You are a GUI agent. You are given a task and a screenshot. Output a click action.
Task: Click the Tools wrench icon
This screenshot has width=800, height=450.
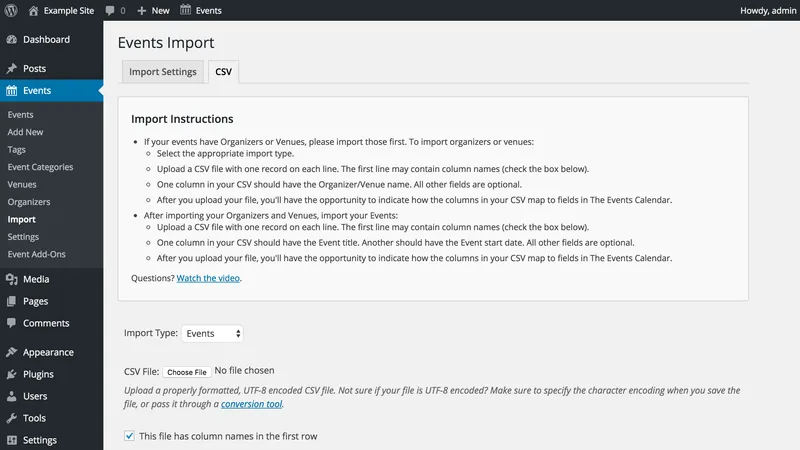pos(11,418)
